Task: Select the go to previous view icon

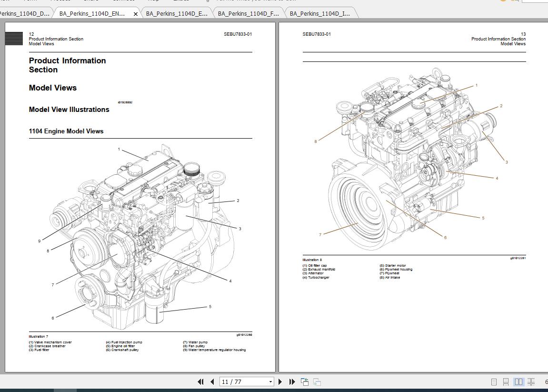Action: (x=304, y=382)
